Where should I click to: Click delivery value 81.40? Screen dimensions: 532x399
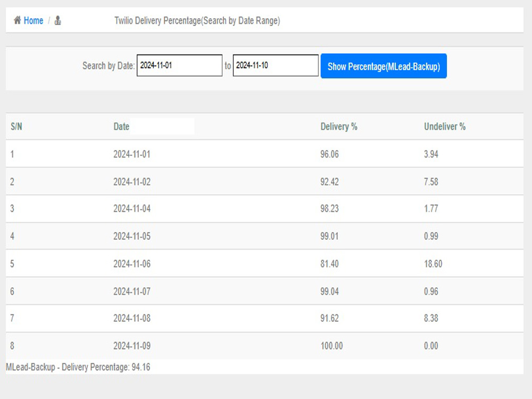329,264
